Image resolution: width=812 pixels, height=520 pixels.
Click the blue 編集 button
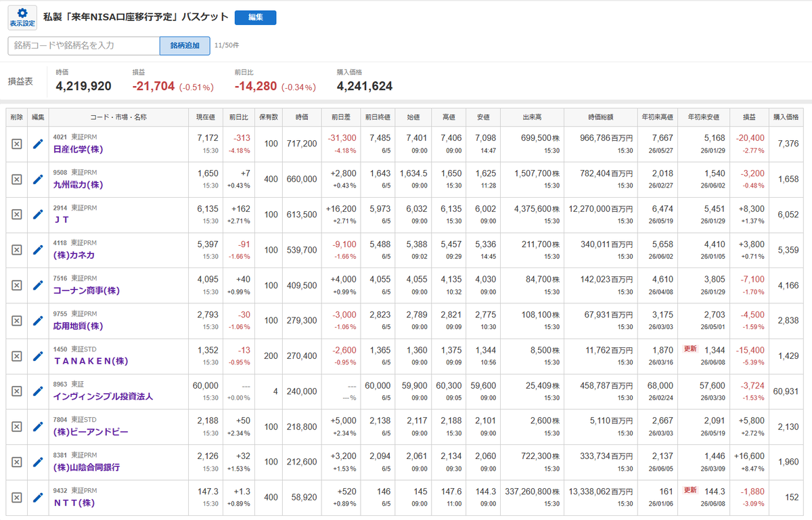(255, 18)
